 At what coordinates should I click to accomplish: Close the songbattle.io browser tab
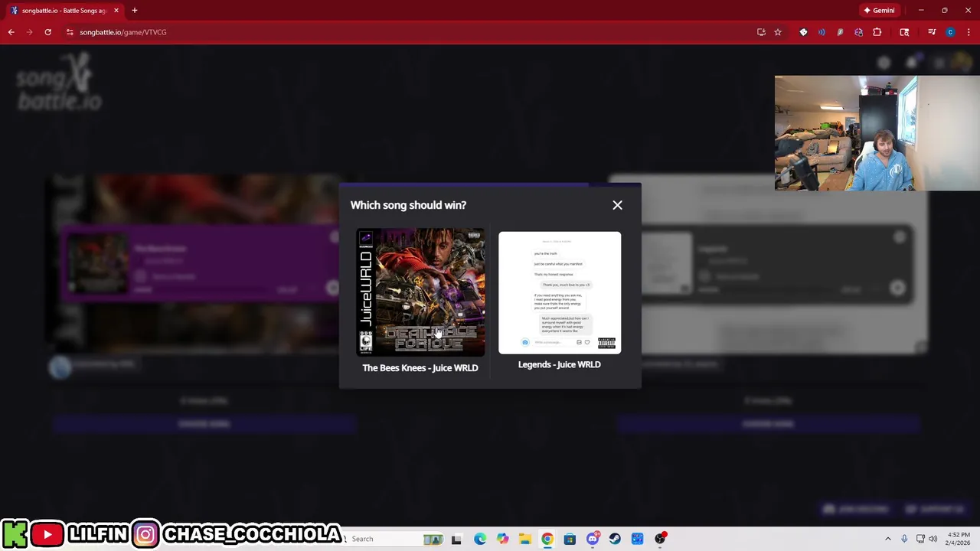click(x=116, y=11)
